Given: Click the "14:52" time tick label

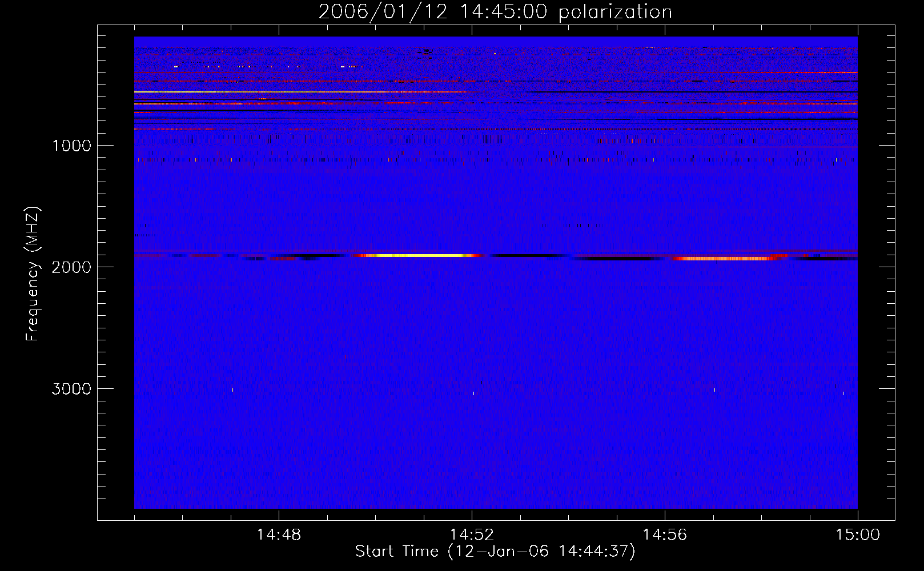Looking at the screenshot, I should pyautogui.click(x=472, y=535).
